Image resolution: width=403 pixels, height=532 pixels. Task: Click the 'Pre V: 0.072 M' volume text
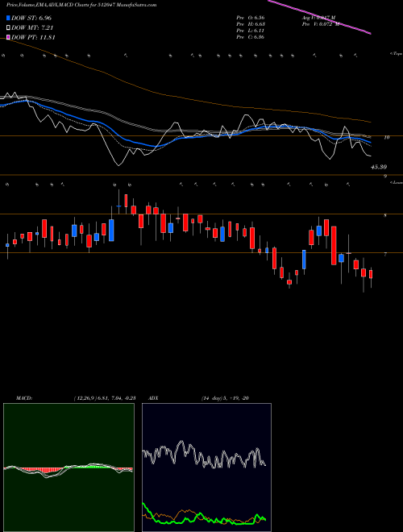tap(319, 24)
